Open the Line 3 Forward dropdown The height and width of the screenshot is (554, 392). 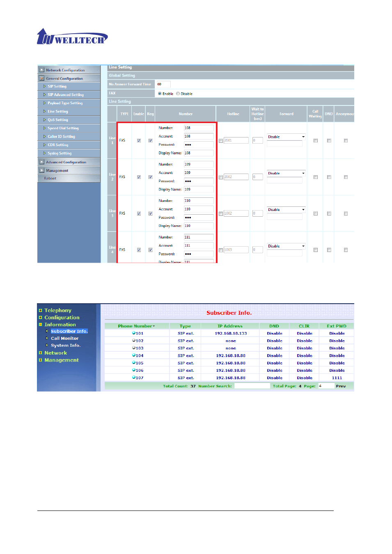pos(286,210)
